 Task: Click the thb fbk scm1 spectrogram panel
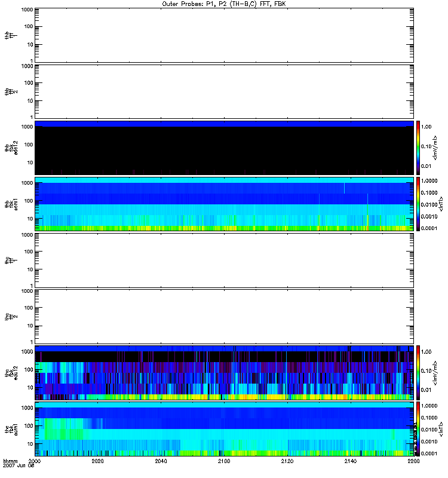(x=224, y=204)
